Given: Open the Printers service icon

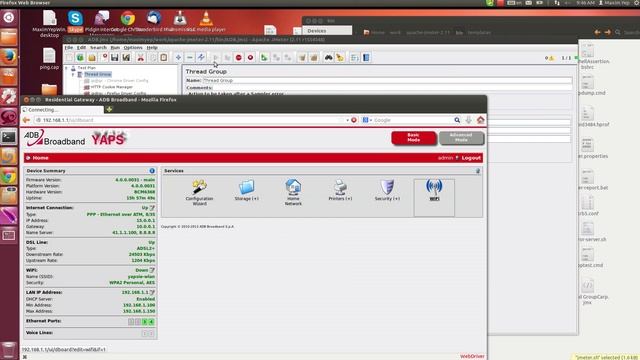Looking at the screenshot, I should [x=340, y=190].
